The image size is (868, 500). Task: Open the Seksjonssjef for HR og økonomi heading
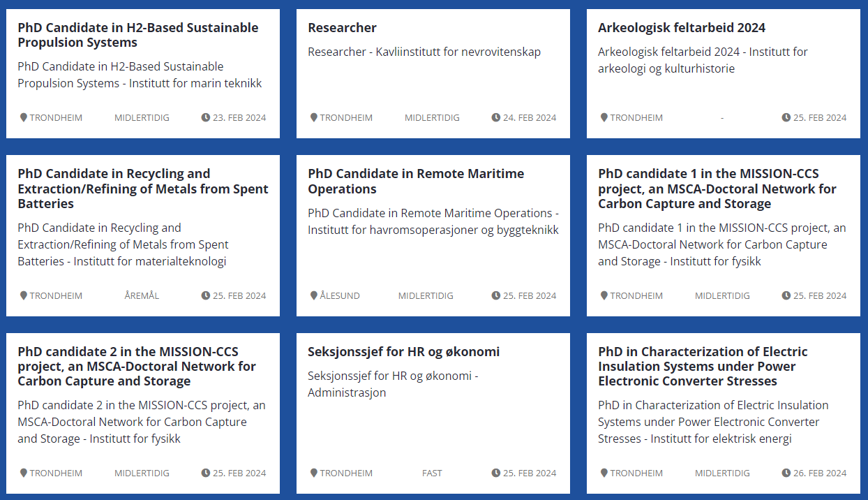[x=403, y=352]
